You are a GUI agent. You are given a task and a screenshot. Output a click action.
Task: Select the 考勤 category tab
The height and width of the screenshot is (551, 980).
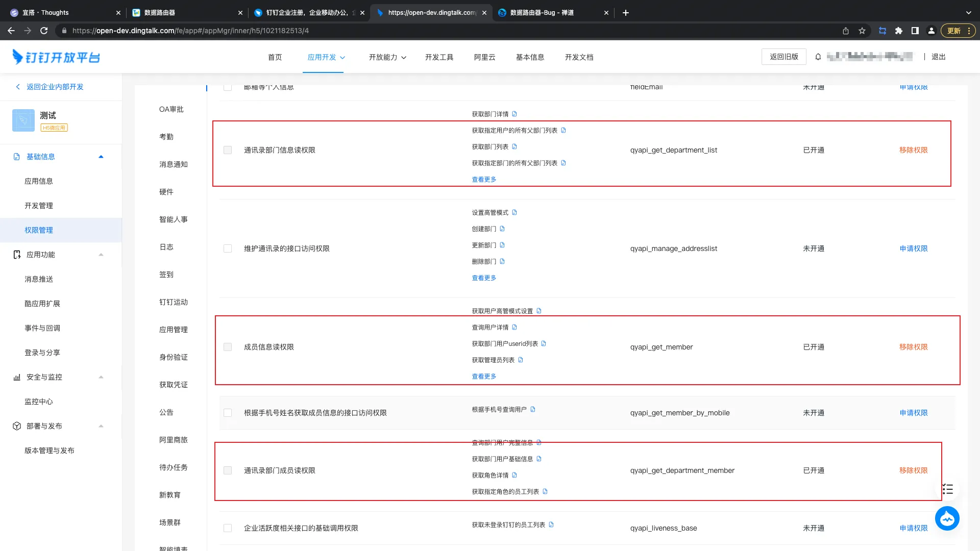click(166, 137)
